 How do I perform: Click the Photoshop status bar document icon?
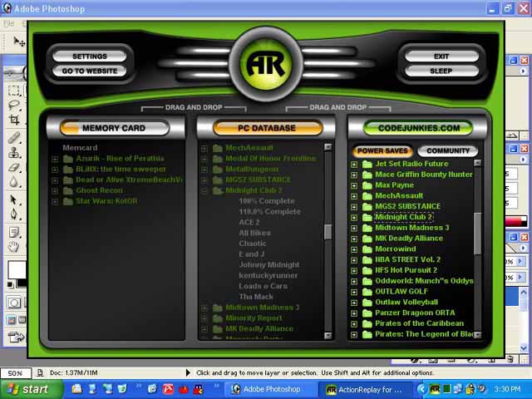click(40, 373)
